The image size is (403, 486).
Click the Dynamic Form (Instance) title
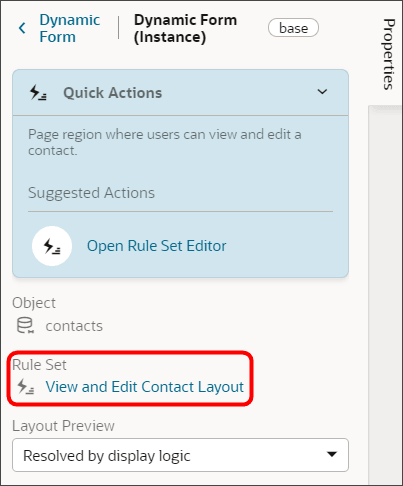pos(185,28)
